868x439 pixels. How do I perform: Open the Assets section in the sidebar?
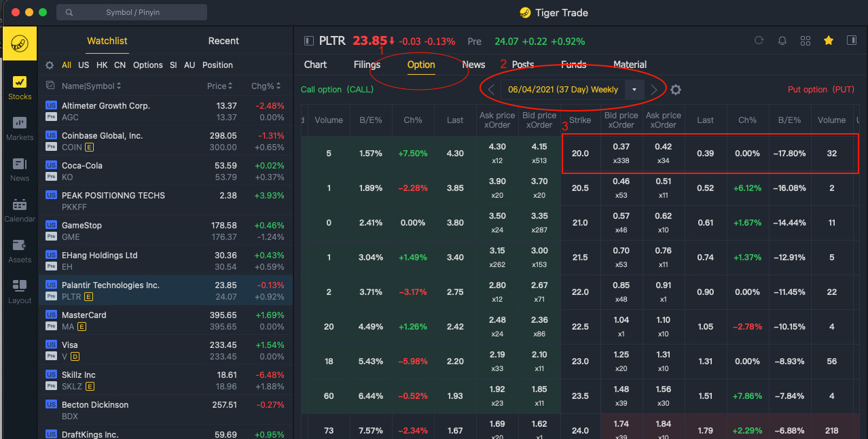19,251
